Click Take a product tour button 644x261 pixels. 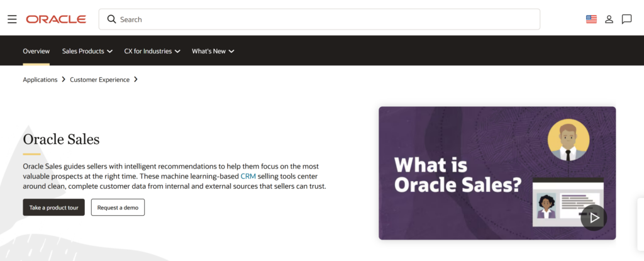[x=54, y=208]
